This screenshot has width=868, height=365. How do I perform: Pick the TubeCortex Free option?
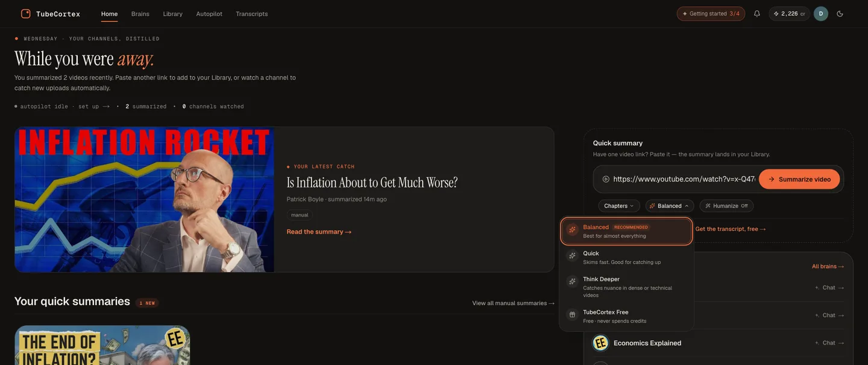click(626, 316)
